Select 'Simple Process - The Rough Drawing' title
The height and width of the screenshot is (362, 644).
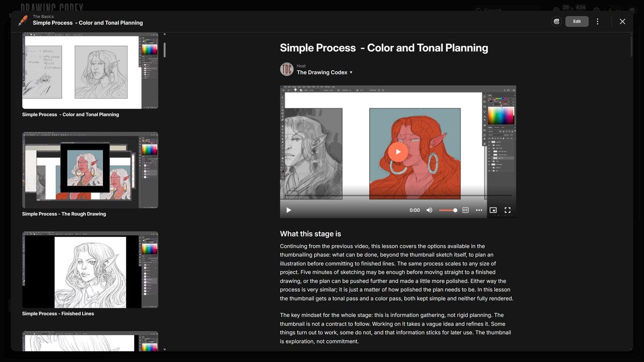[x=64, y=214]
